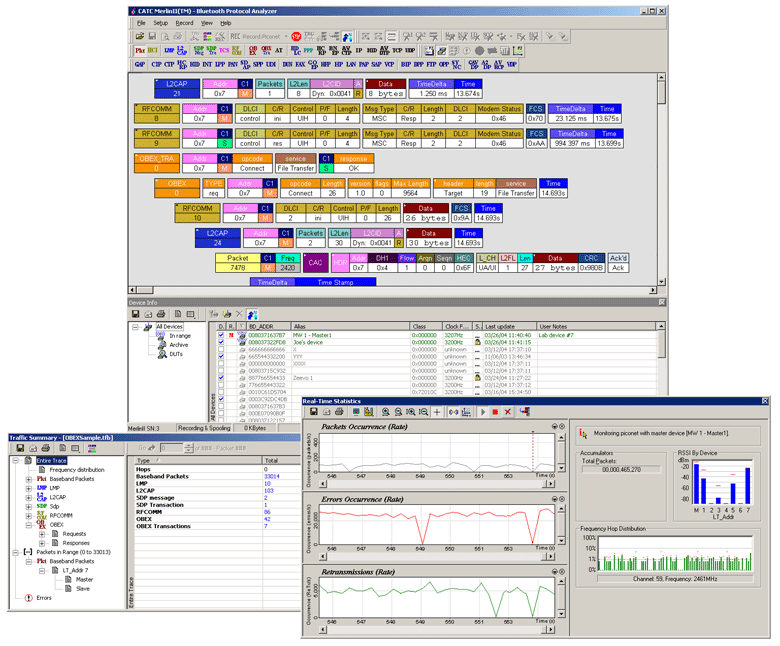Screen dimensions: 780x646
Task: Toggle the PPP decode button
Action: pyautogui.click(x=308, y=51)
